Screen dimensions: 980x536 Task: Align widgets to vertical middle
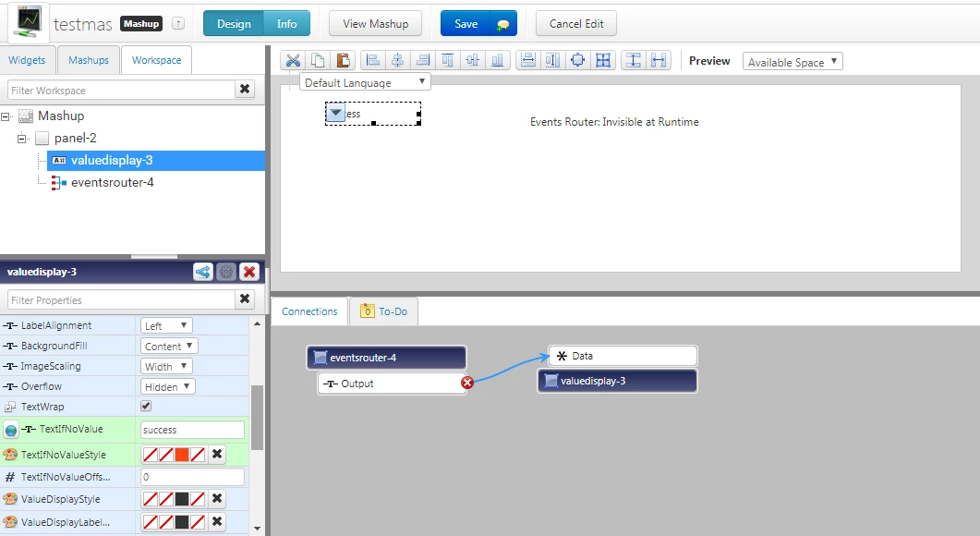[x=473, y=61]
